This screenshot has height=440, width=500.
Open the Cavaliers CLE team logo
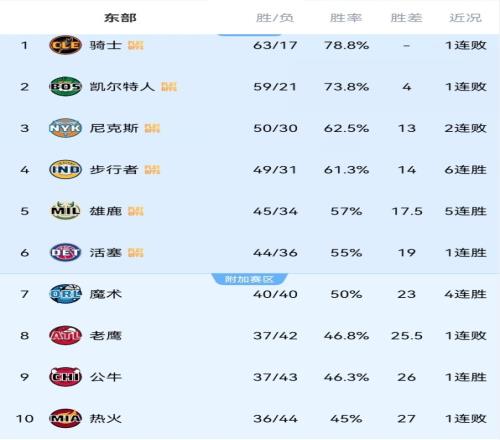tap(65, 45)
